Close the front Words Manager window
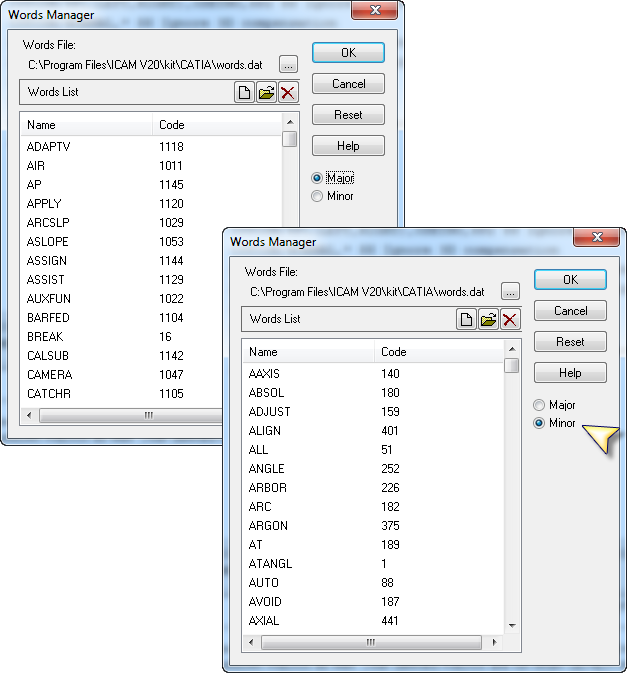627x673 pixels. pos(599,238)
